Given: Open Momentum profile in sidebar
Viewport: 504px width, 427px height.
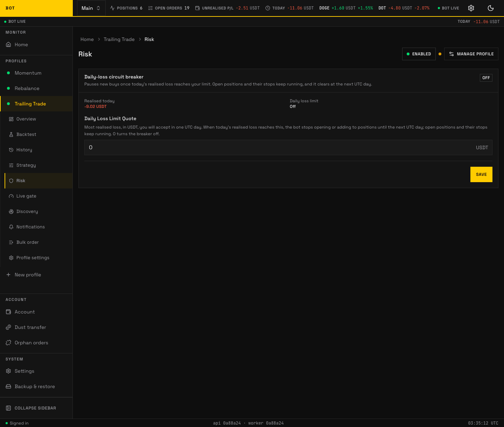Looking at the screenshot, I should click(x=36, y=73).
